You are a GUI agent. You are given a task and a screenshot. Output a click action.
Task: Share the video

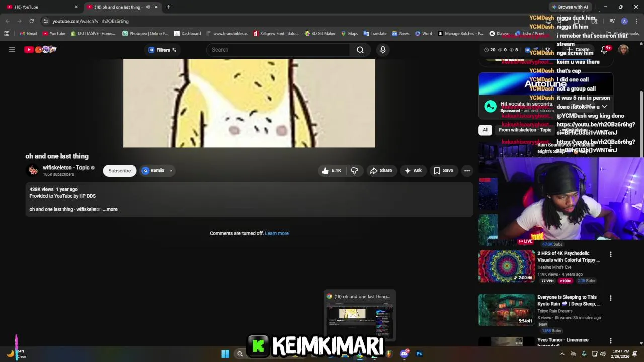click(x=381, y=171)
